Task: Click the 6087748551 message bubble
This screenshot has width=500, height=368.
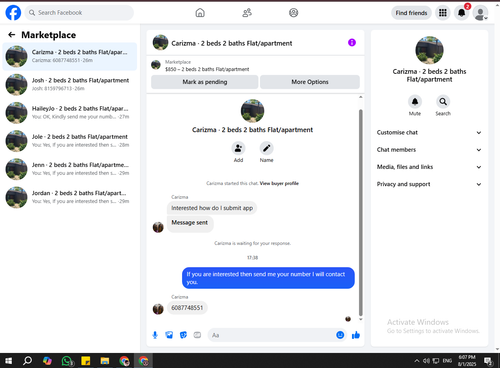Action: coord(187,308)
